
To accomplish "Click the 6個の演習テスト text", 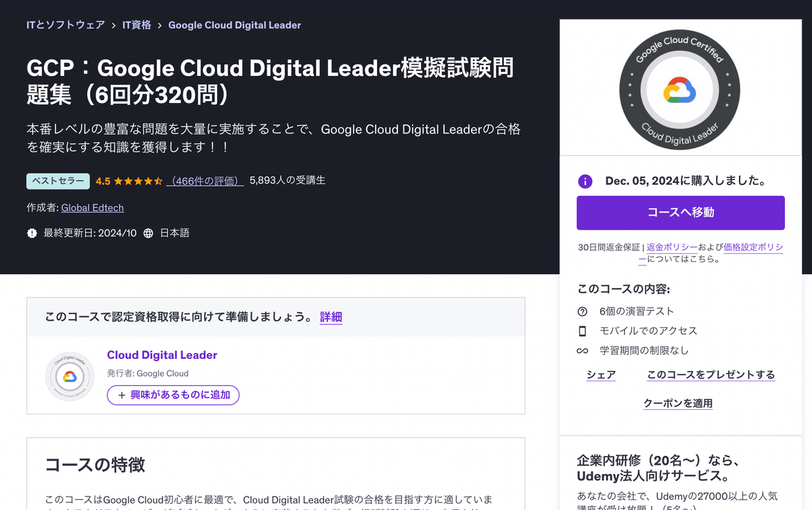I will coord(637,312).
